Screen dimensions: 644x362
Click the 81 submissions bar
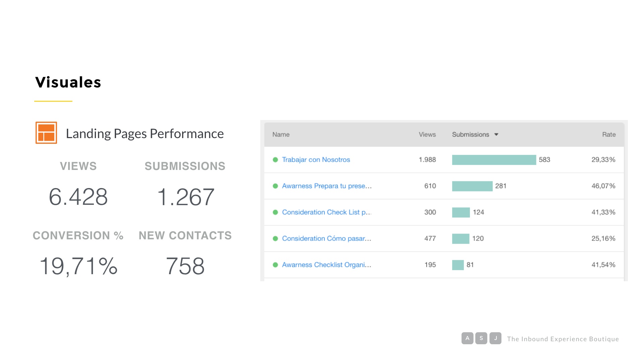(x=458, y=265)
